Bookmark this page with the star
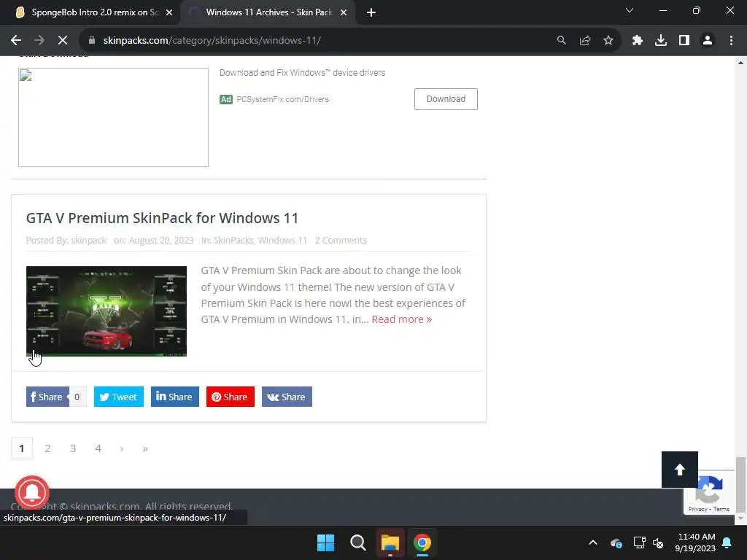The width and height of the screenshot is (747, 560). click(x=608, y=41)
